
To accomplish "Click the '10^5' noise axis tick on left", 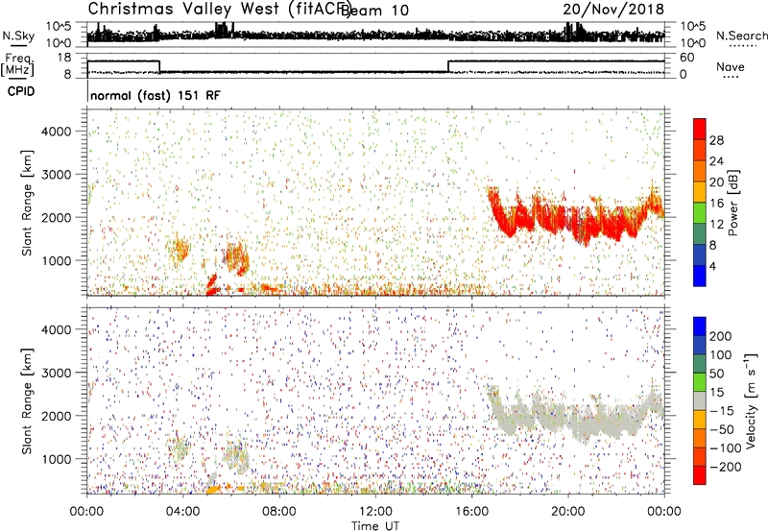I will coord(59,26).
